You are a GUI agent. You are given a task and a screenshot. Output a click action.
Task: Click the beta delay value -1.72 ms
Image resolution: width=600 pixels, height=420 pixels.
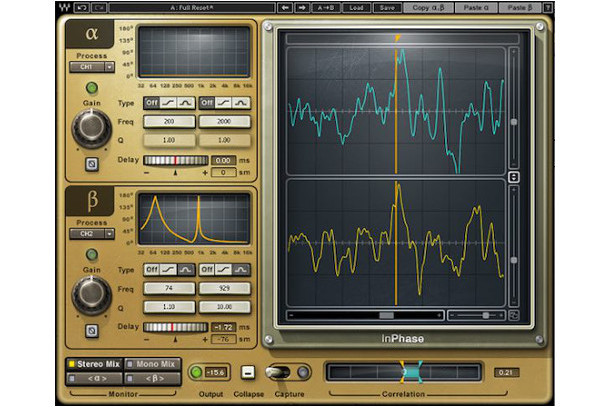coord(223,327)
